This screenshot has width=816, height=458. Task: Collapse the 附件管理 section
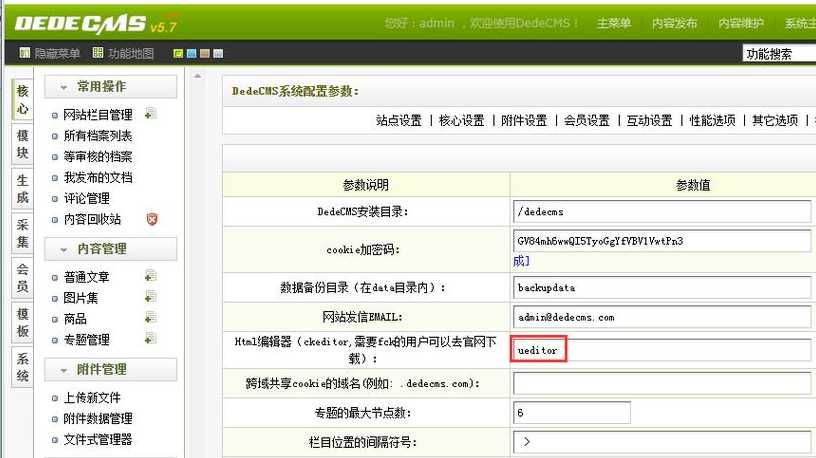click(x=110, y=370)
